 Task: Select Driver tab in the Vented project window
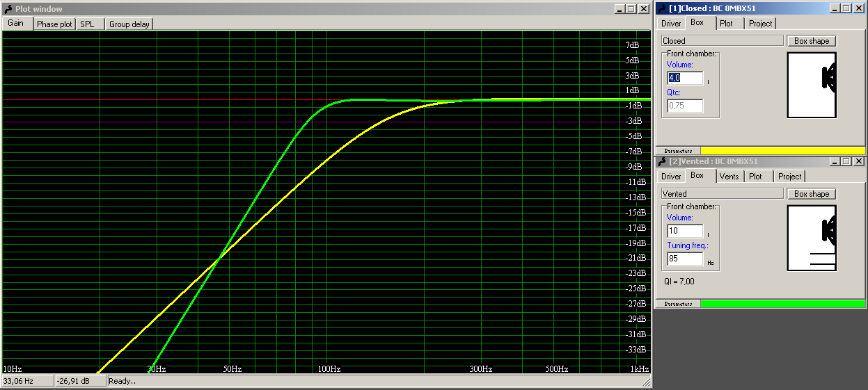click(671, 177)
